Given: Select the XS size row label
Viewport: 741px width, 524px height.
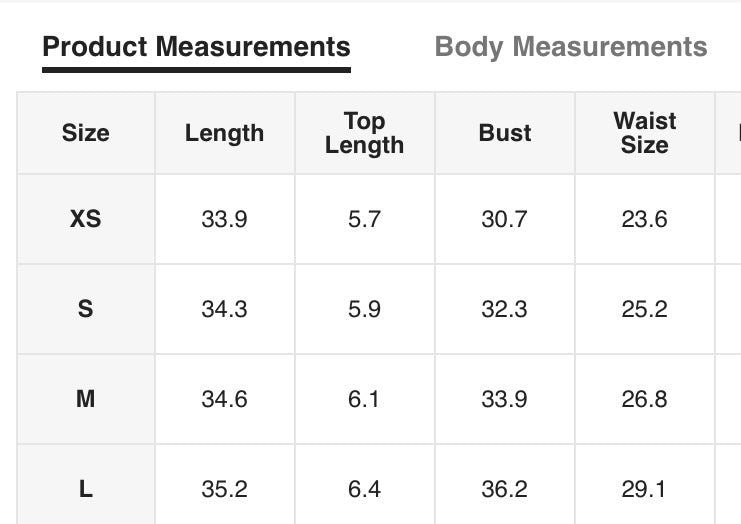Looking at the screenshot, I should pyautogui.click(x=86, y=219).
